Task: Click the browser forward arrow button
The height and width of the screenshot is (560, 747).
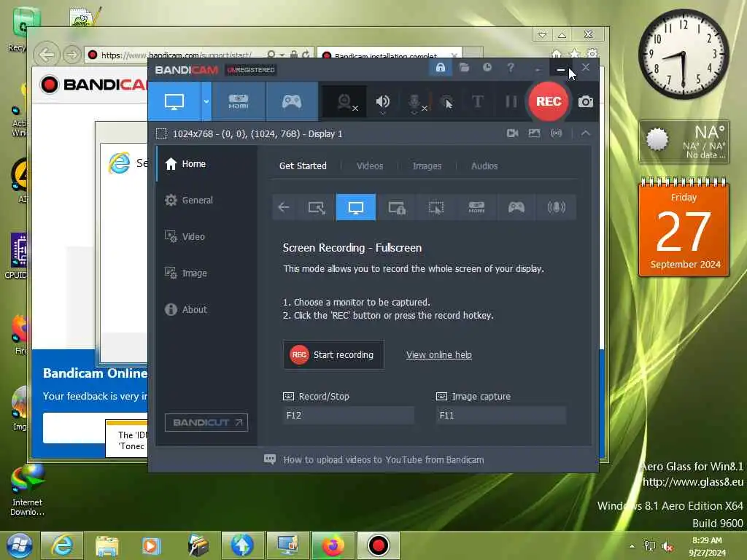Action: [71, 55]
